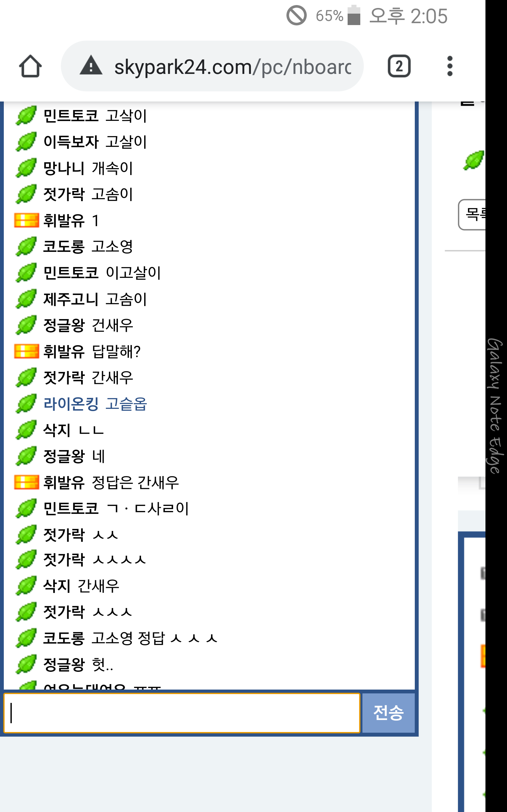Click the 코도롱 고소영 정답 message
Viewport: 507px width, 812px height.
(131, 638)
